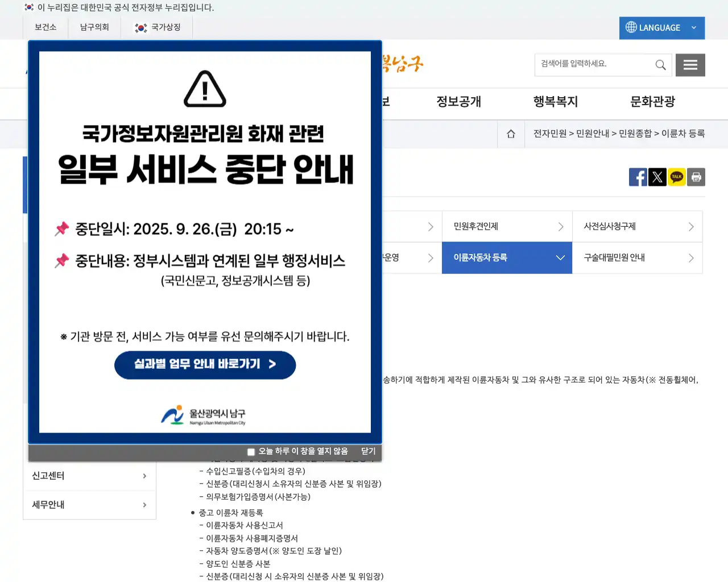Expand 신고센터 in sidebar
728x582 pixels.
89,476
